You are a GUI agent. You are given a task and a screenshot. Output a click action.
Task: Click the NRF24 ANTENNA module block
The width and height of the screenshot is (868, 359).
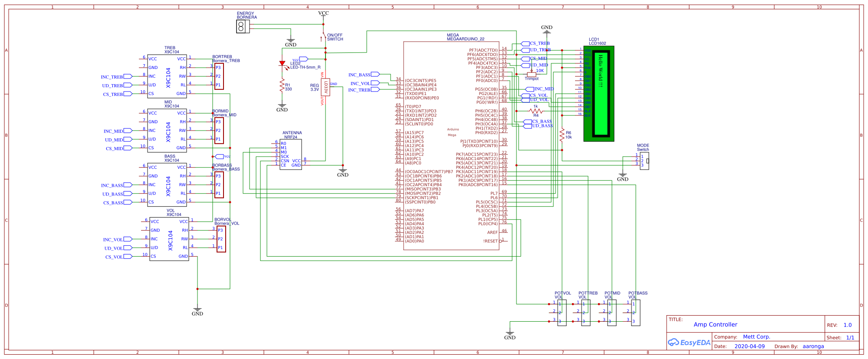[291, 154]
